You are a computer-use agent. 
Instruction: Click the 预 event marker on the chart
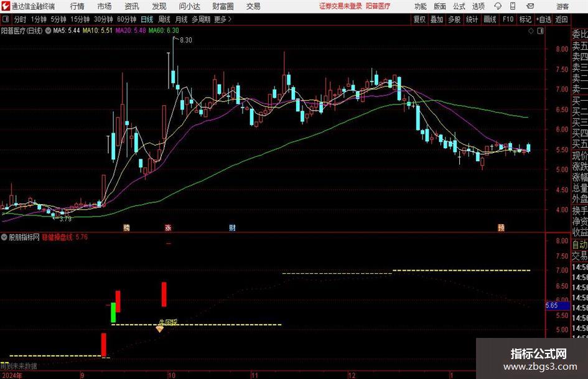click(x=501, y=227)
